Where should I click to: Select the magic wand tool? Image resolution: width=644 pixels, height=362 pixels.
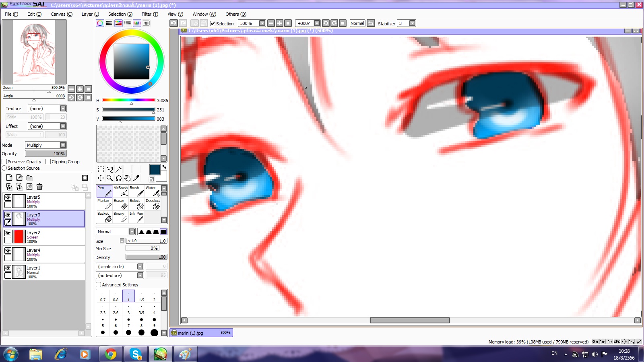[118, 169]
